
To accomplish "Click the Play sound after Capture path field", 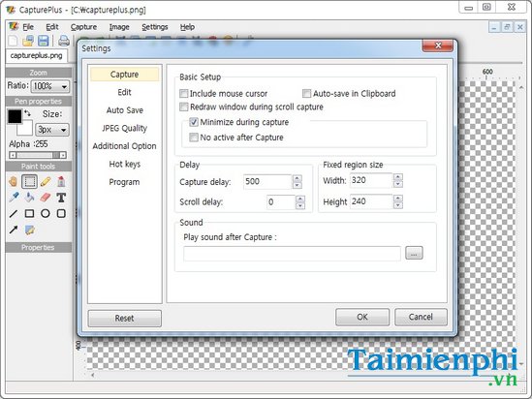I will (292, 254).
